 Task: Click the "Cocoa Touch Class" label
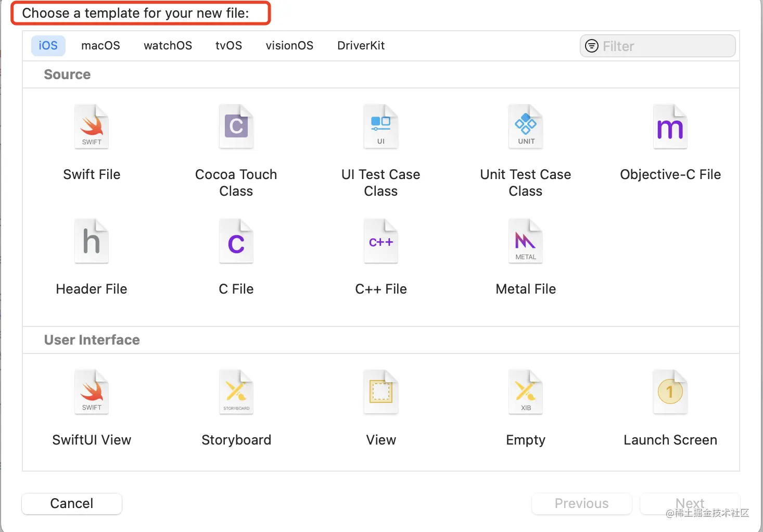(x=236, y=183)
